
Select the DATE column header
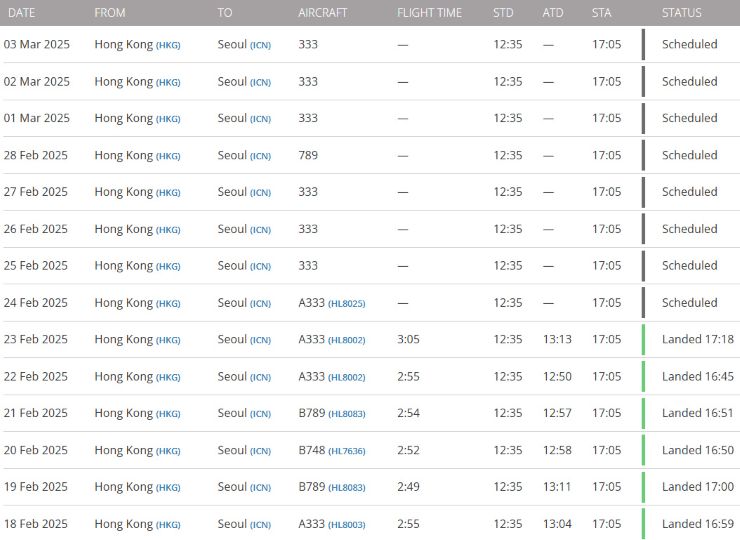coord(22,13)
